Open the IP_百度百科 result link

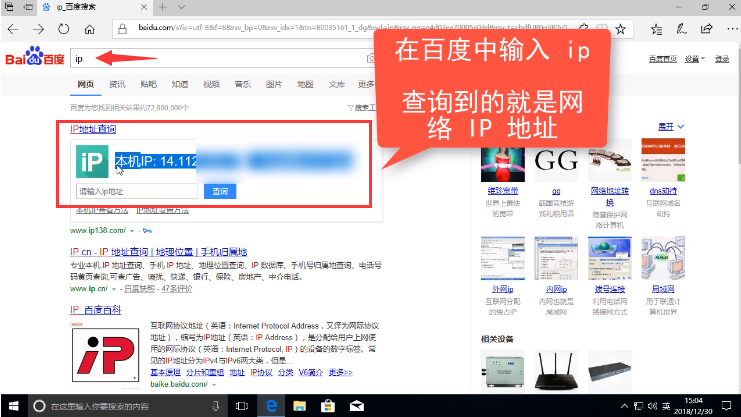click(96, 310)
